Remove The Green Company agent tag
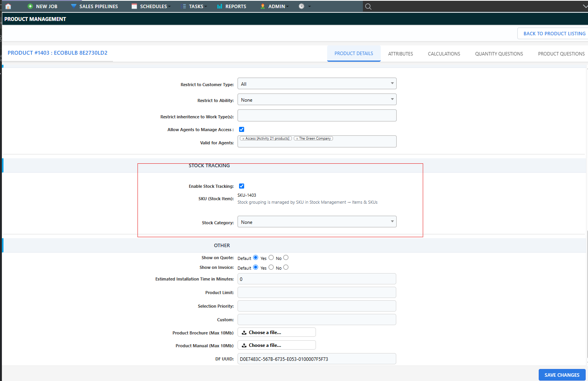Viewport: 588px width, 381px height. (x=297, y=139)
